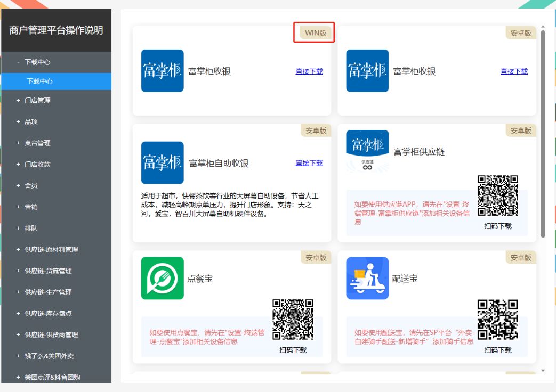Image resolution: width=556 pixels, height=392 pixels.
Task: Click the WIN版 tag on the first card
Action: [315, 32]
